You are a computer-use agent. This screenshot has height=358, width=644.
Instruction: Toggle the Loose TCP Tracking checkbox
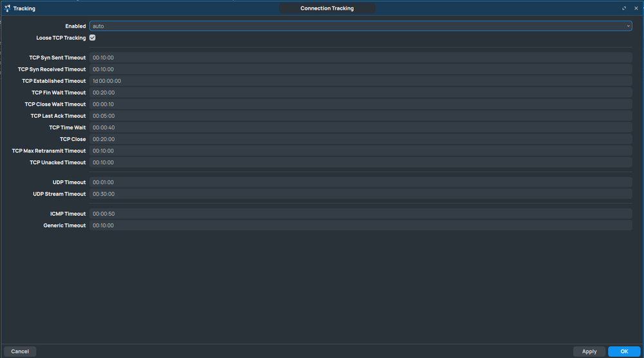pos(93,38)
